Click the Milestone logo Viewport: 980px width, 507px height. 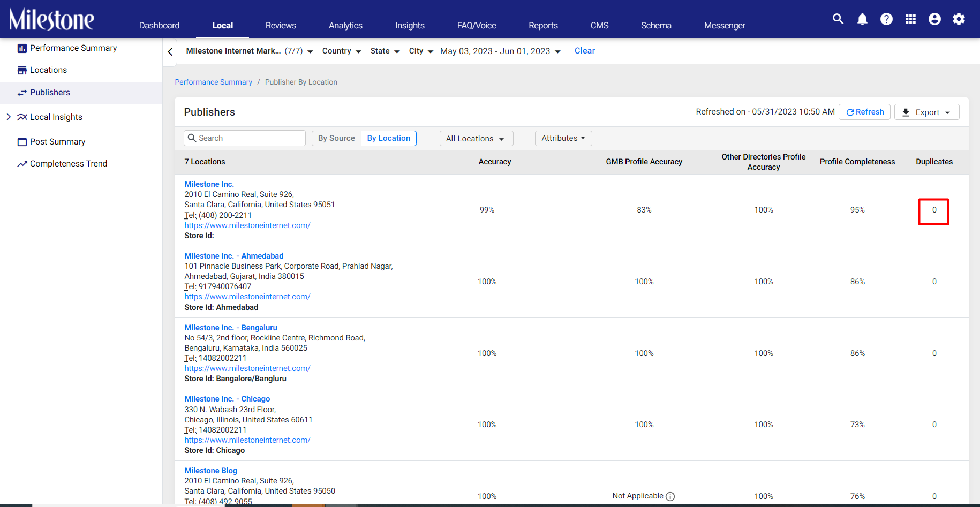point(51,19)
